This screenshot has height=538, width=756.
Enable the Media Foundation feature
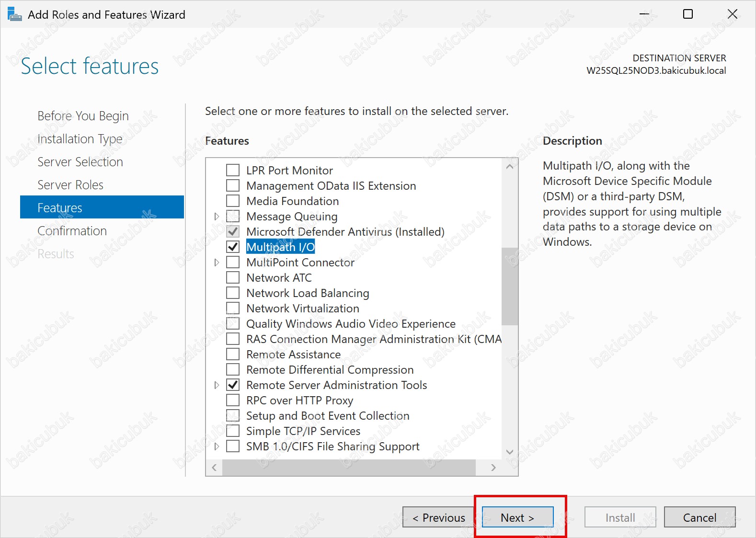[x=233, y=201]
